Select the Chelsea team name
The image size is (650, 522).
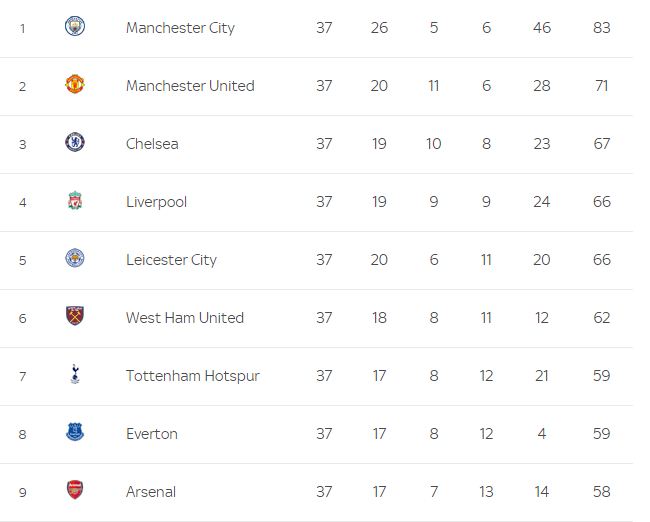tap(152, 144)
